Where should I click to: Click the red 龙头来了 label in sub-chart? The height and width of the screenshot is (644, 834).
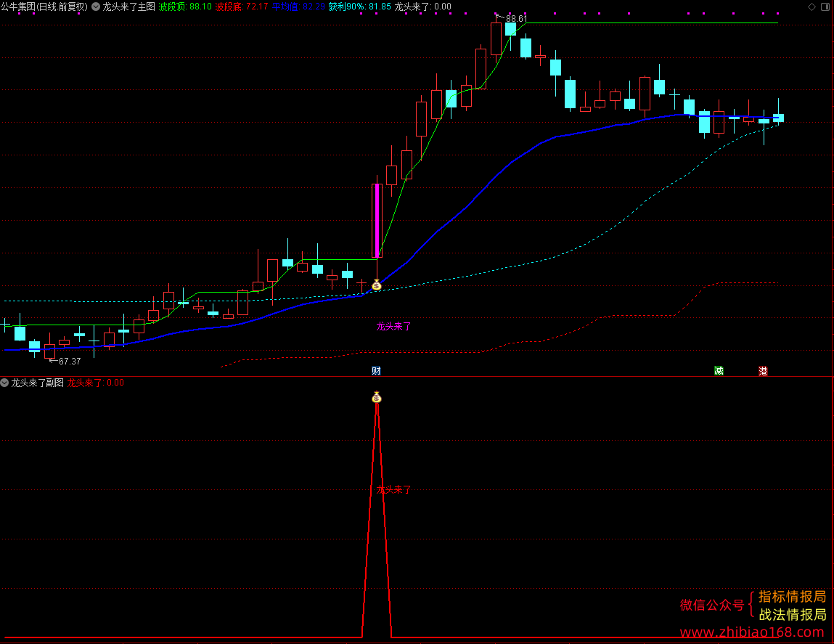393,489
